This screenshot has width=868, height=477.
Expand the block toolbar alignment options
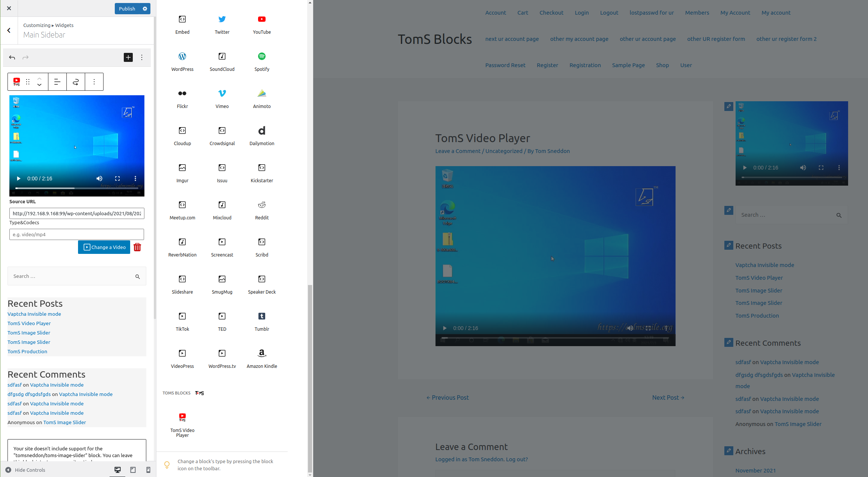(56, 82)
